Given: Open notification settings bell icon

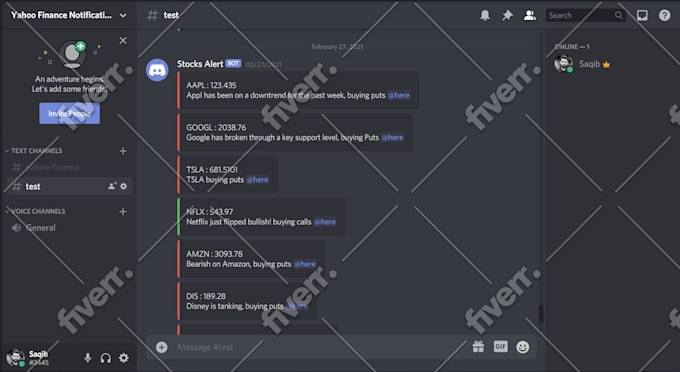Looking at the screenshot, I should 485,15.
